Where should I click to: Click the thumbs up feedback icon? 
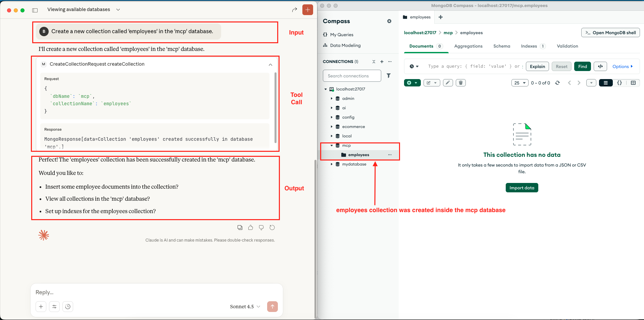pyautogui.click(x=250, y=228)
